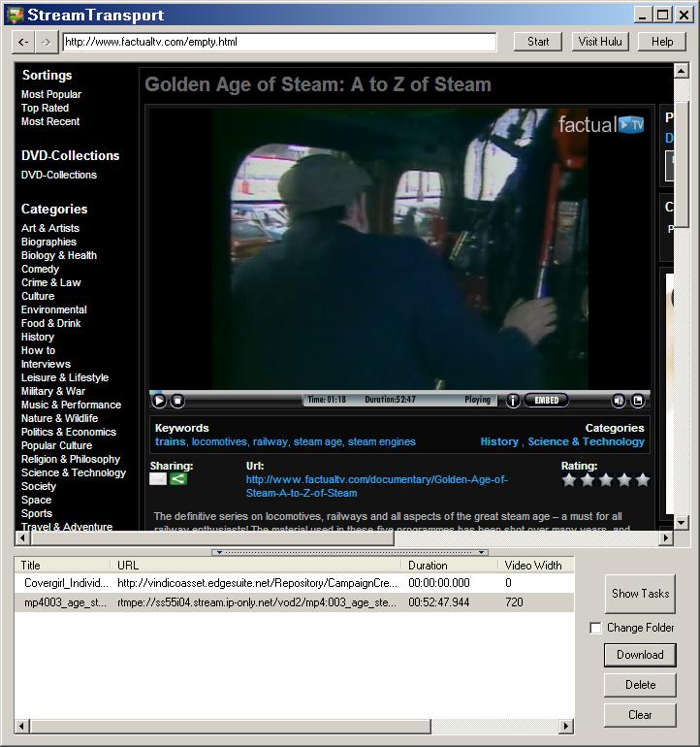This screenshot has width=700, height=747.
Task: Click the Delete button
Action: click(640, 685)
